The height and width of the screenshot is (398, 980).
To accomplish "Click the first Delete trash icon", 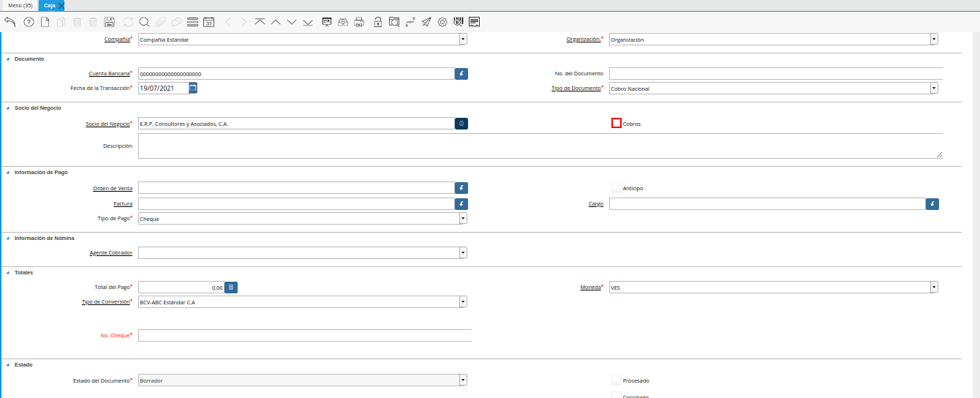I will point(77,22).
